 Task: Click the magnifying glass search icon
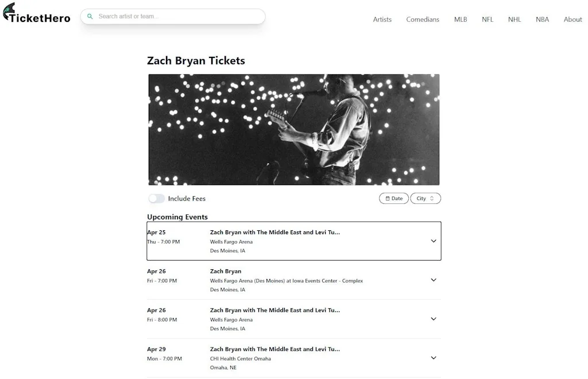(90, 16)
